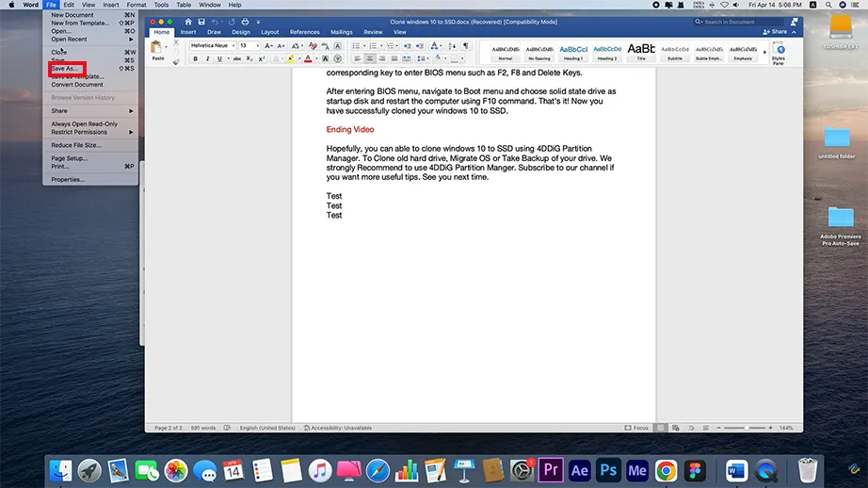Decrease font size with the small A

[281, 46]
